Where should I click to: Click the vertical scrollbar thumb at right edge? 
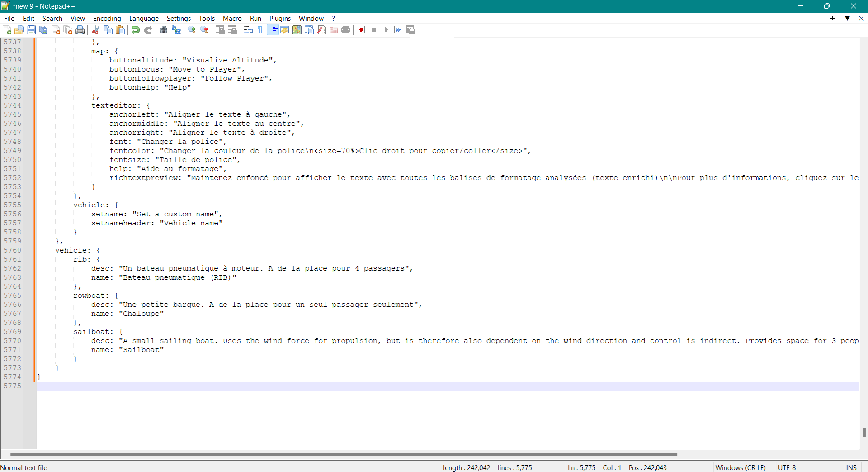pyautogui.click(x=864, y=432)
